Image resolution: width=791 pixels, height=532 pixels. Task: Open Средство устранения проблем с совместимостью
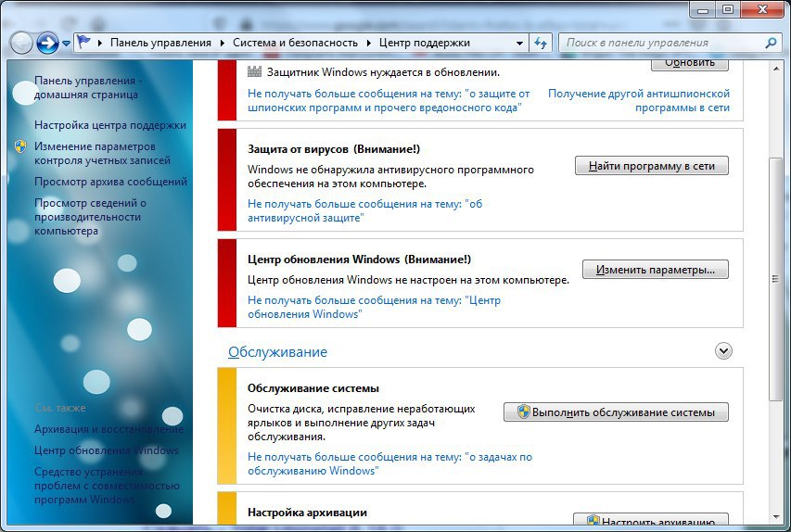coord(107,486)
